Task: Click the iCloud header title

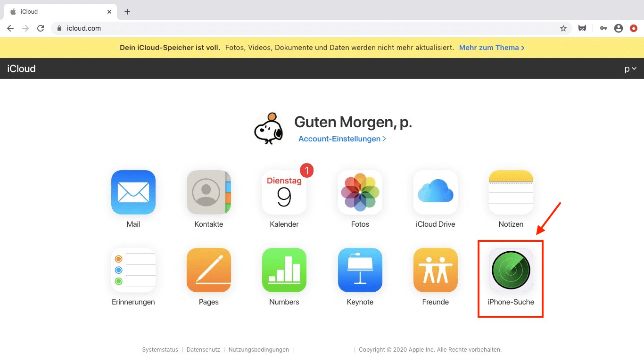Action: pyautogui.click(x=21, y=69)
